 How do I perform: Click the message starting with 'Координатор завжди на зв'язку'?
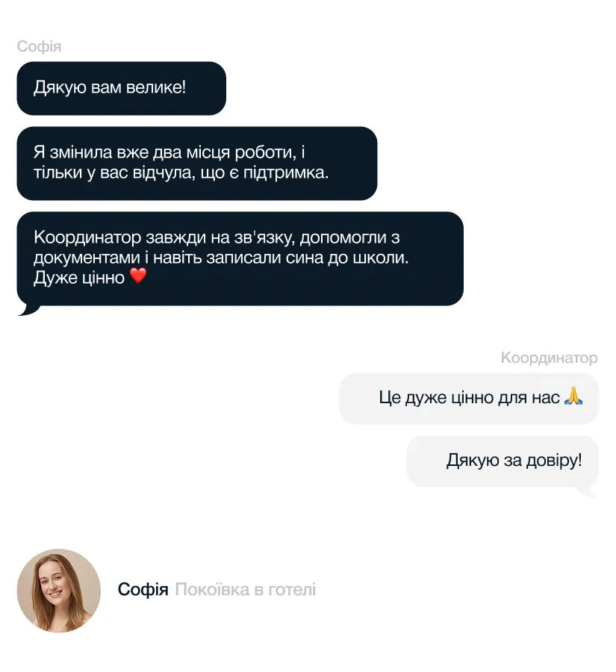[240, 258]
